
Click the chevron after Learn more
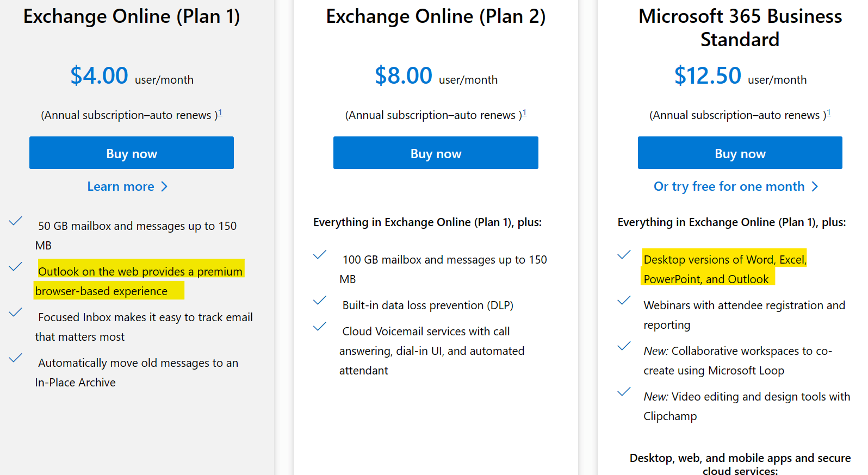(164, 186)
